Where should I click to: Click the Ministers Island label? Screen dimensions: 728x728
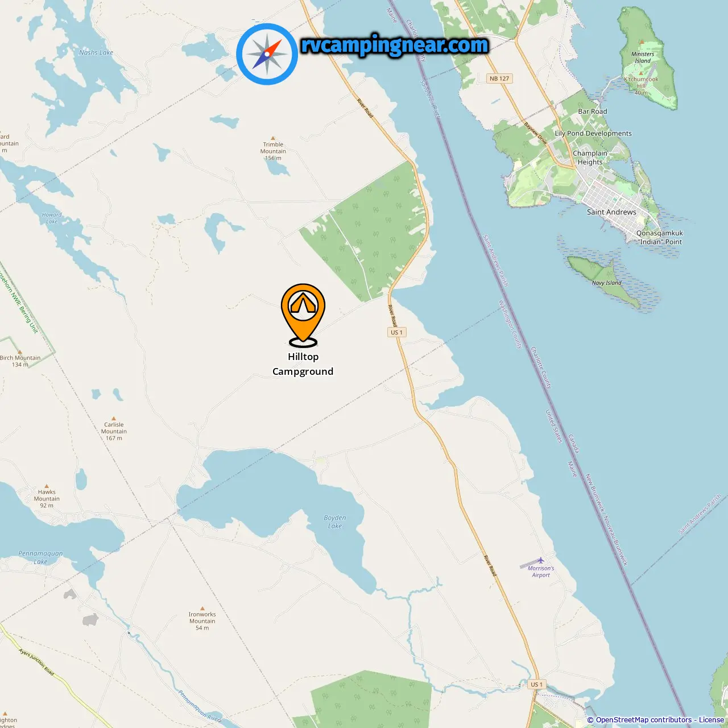click(643, 57)
